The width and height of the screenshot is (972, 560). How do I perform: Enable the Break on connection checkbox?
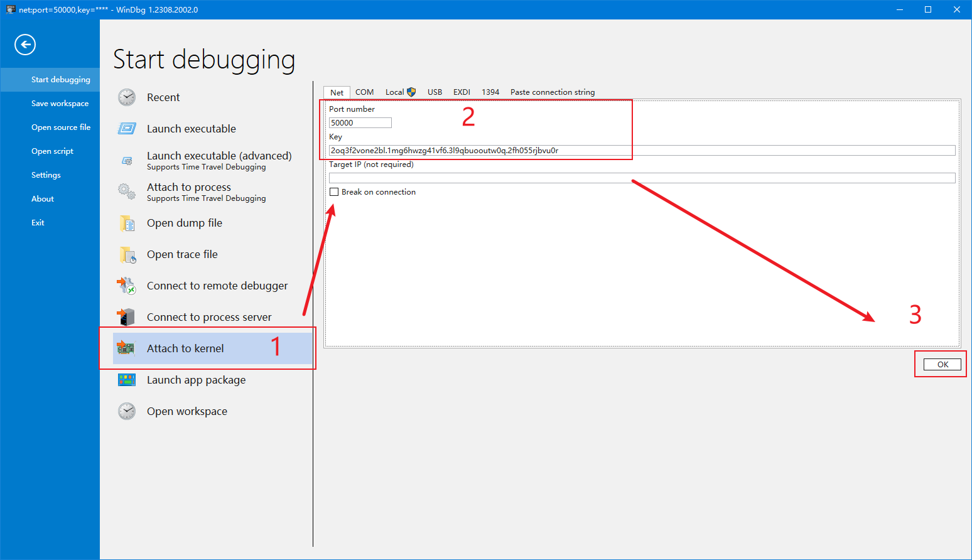click(x=334, y=192)
